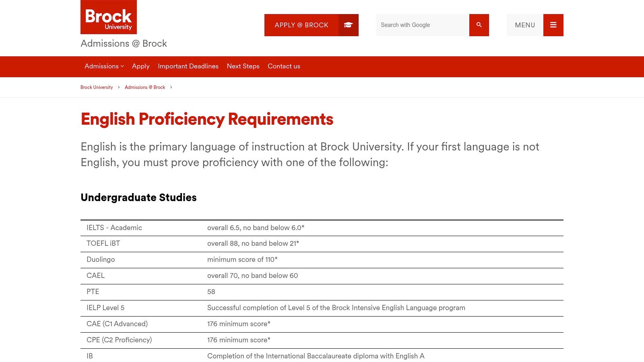
Task: Click the IB row label
Action: point(90,356)
